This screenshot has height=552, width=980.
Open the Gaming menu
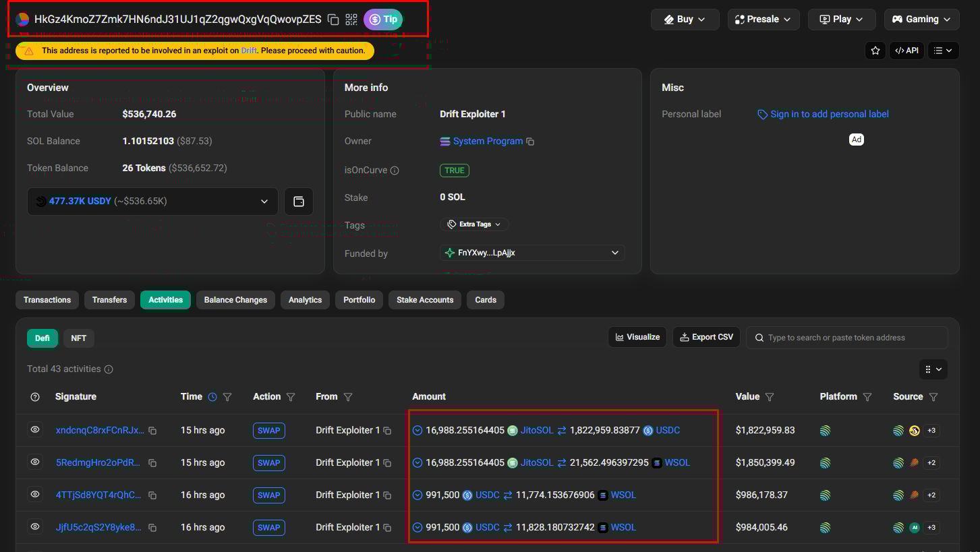click(x=921, y=19)
